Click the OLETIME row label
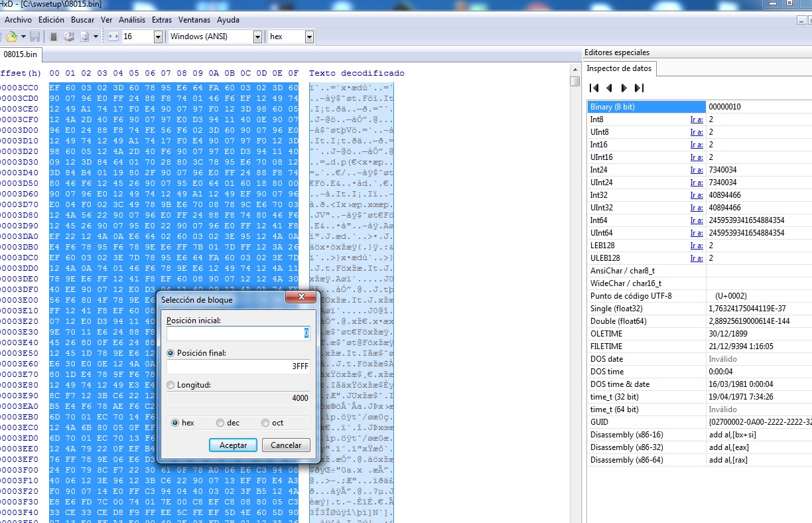The height and width of the screenshot is (523, 812). pyautogui.click(x=606, y=334)
